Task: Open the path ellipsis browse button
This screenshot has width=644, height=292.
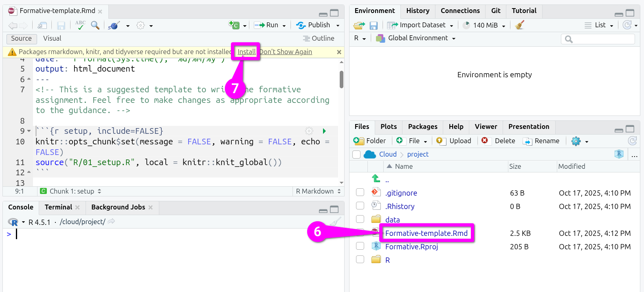Action: [635, 155]
